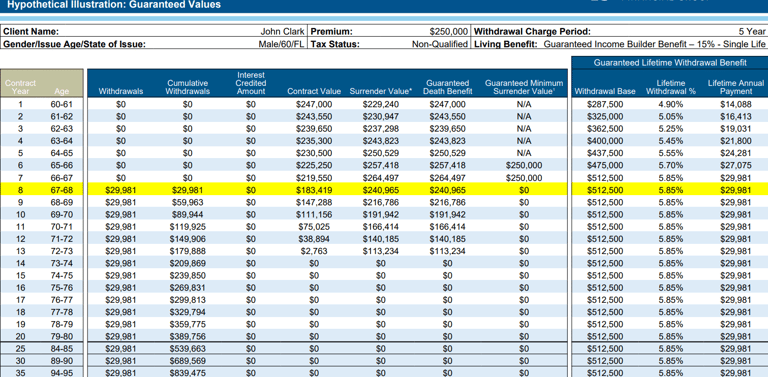Click the 74-75 age cell
768x377 pixels.
coord(62,276)
